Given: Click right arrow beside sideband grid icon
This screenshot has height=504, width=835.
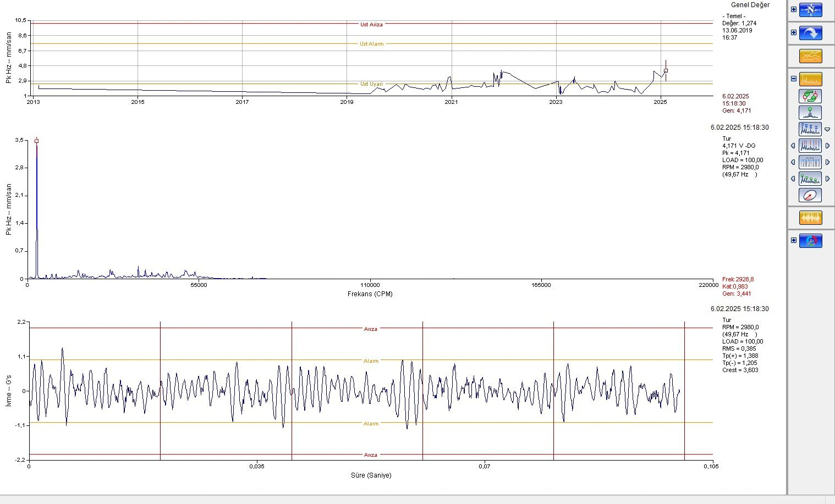Looking at the screenshot, I should (x=827, y=162).
